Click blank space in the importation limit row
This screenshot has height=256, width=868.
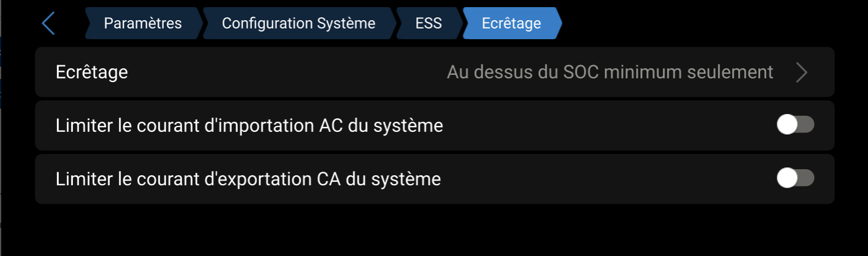click(x=593, y=126)
